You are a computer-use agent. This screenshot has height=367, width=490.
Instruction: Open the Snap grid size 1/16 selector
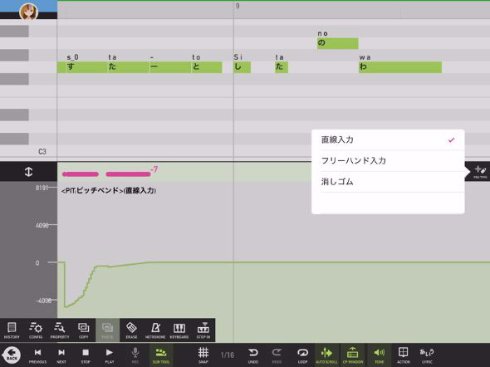click(x=227, y=355)
